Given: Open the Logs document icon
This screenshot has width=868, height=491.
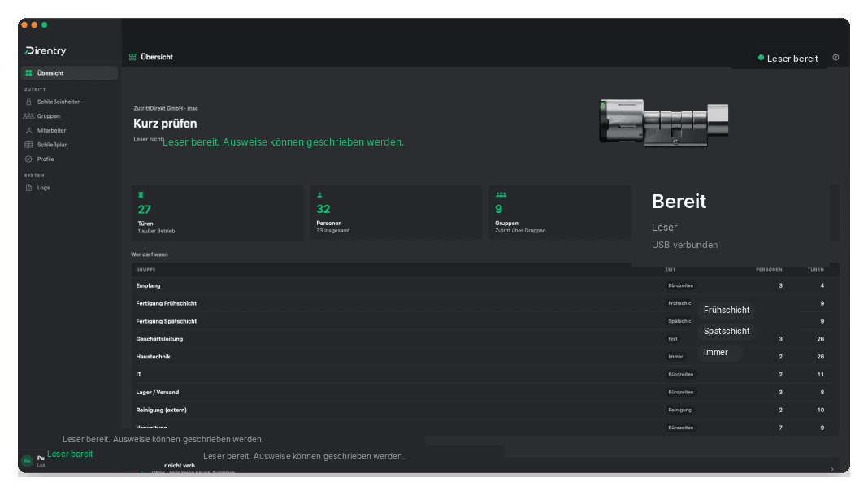Looking at the screenshot, I should [x=28, y=188].
